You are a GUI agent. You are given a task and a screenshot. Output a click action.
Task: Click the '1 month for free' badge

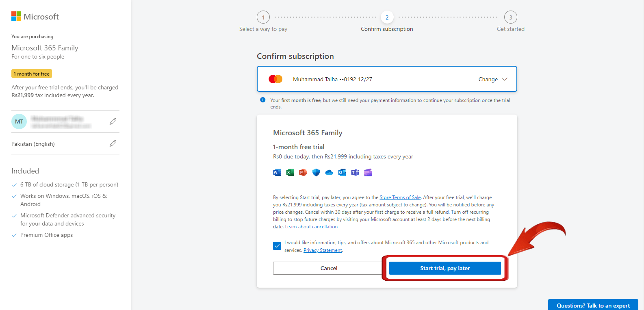[32, 74]
